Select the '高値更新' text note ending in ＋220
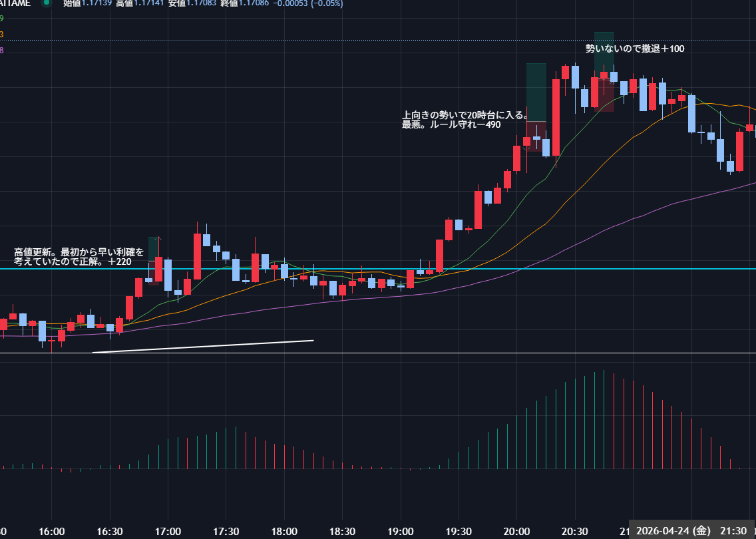The image size is (756, 539). pos(79,257)
